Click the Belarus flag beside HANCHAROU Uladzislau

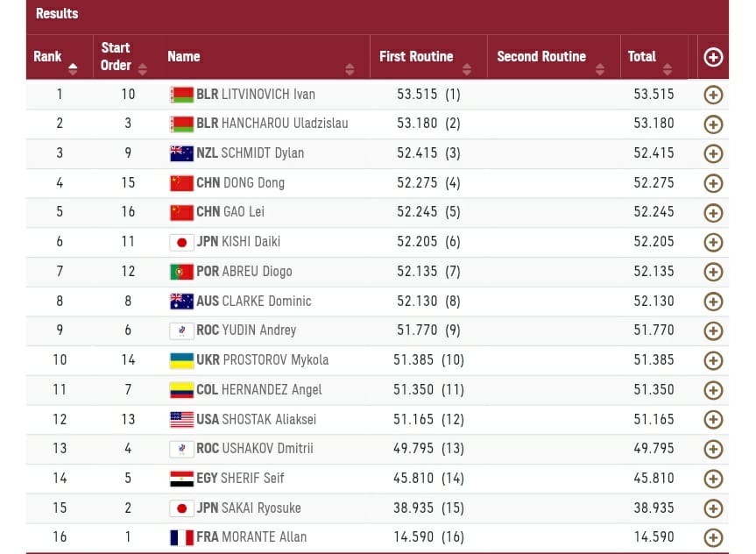click(181, 124)
